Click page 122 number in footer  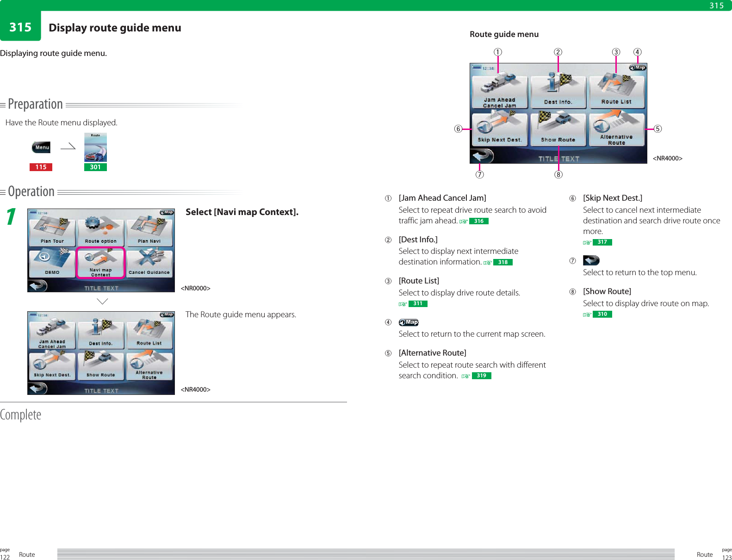pyautogui.click(x=5, y=557)
